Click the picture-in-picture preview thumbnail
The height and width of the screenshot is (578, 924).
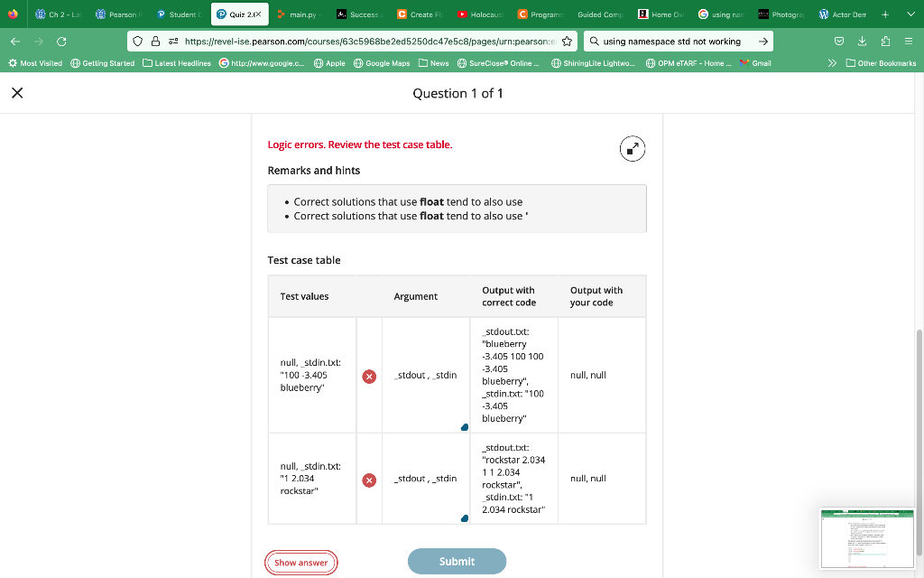pyautogui.click(x=866, y=538)
